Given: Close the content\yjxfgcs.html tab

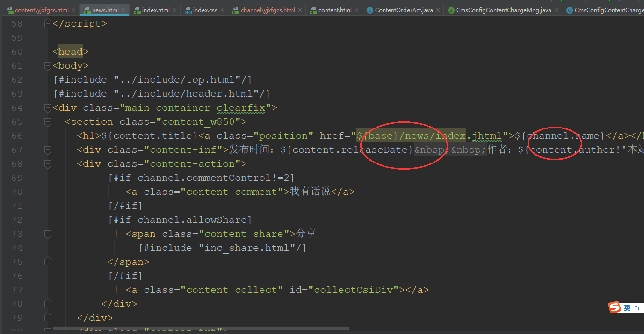Looking at the screenshot, I should coord(74,10).
